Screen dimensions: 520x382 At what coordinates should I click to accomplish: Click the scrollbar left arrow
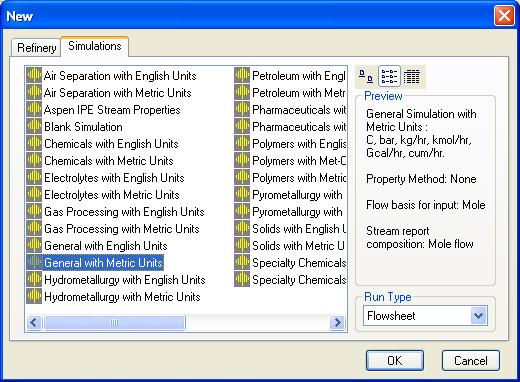[34, 322]
